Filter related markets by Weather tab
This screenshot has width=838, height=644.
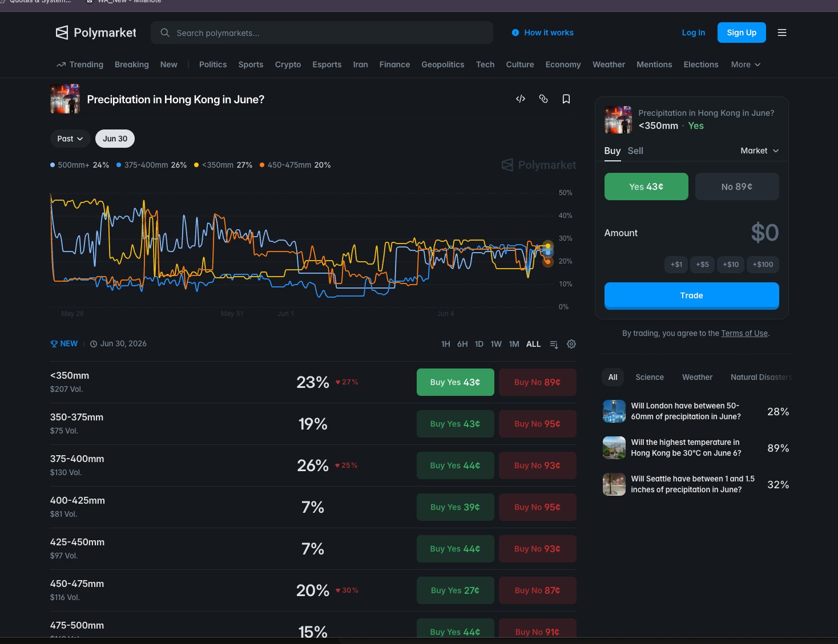(x=697, y=377)
